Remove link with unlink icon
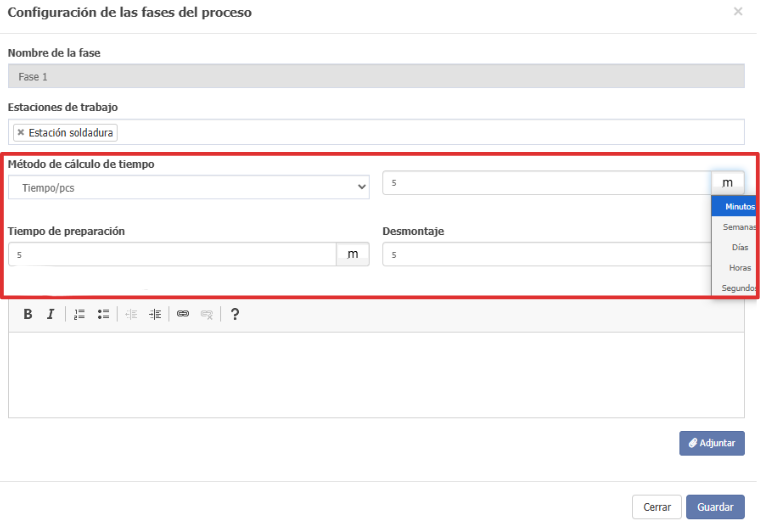This screenshot has height=526, width=763. click(x=207, y=314)
